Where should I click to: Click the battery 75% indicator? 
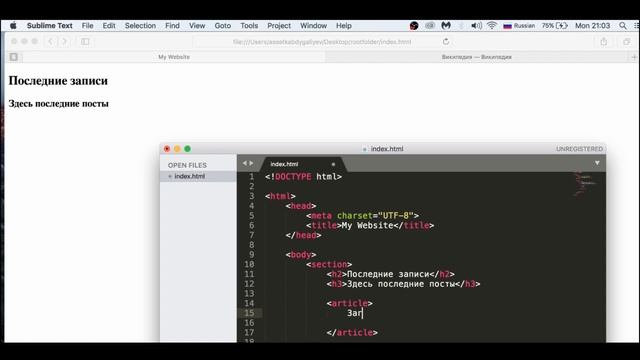(555, 25)
